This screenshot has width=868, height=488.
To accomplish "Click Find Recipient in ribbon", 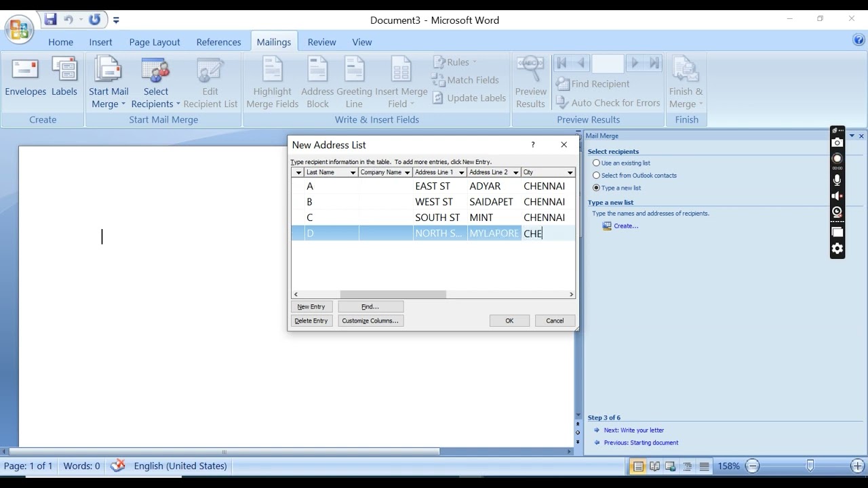I will coord(593,84).
